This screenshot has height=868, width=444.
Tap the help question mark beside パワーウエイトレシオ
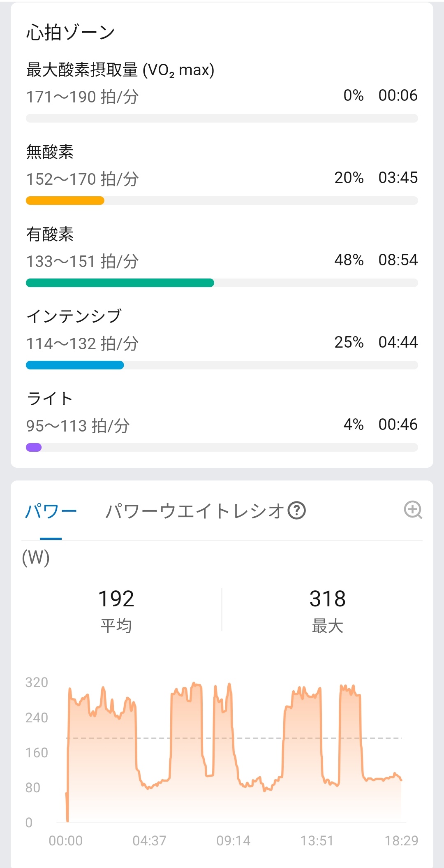pos(296,511)
